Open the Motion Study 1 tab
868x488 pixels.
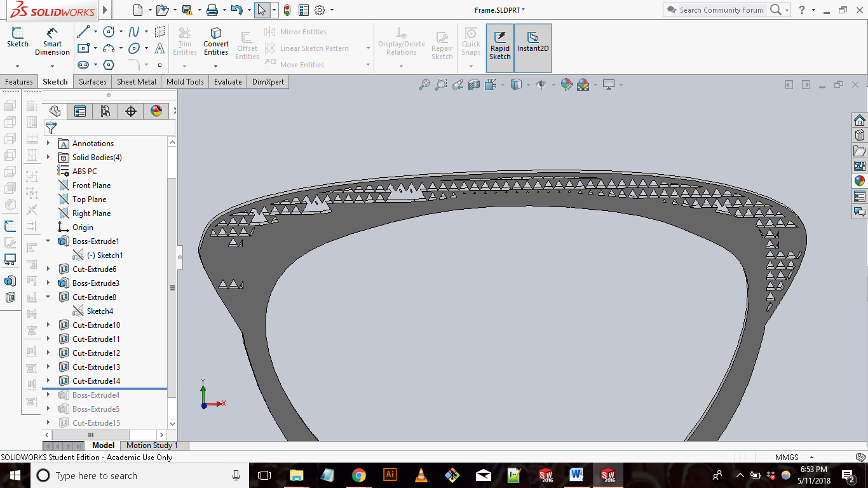[x=152, y=445]
